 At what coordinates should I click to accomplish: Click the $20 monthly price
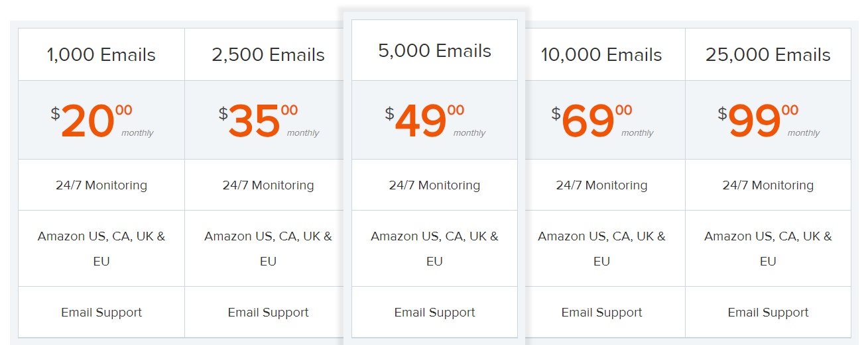[x=88, y=121]
